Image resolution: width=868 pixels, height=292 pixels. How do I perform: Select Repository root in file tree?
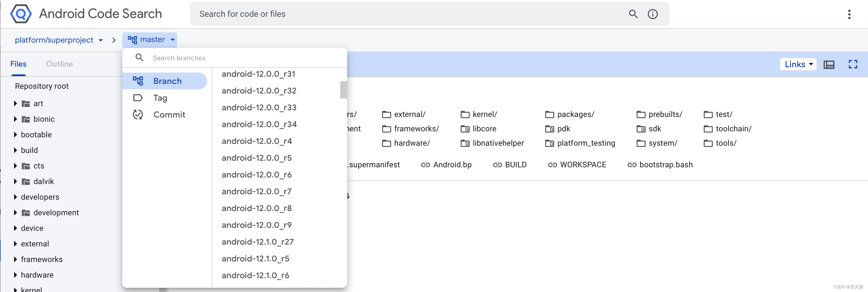(x=42, y=86)
